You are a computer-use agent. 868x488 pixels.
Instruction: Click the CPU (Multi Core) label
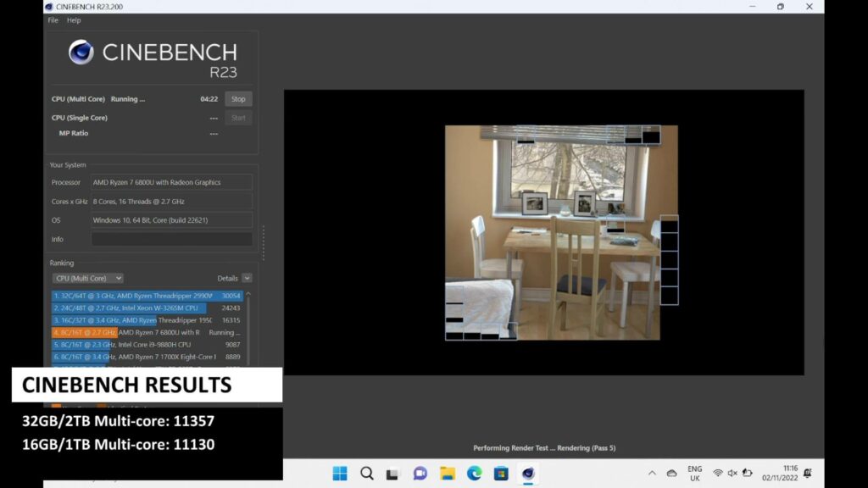(78, 100)
